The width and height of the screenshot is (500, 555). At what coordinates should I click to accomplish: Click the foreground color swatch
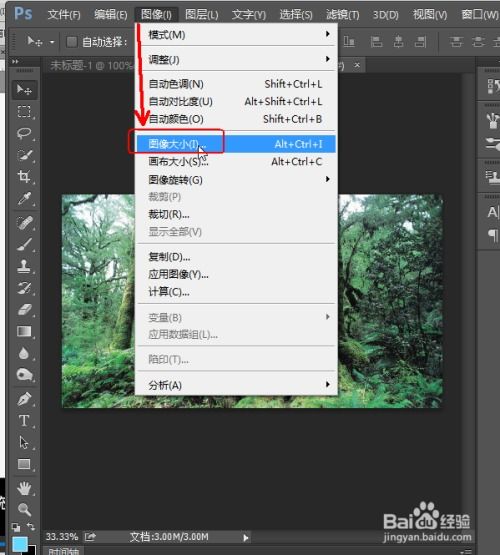[x=20, y=544]
